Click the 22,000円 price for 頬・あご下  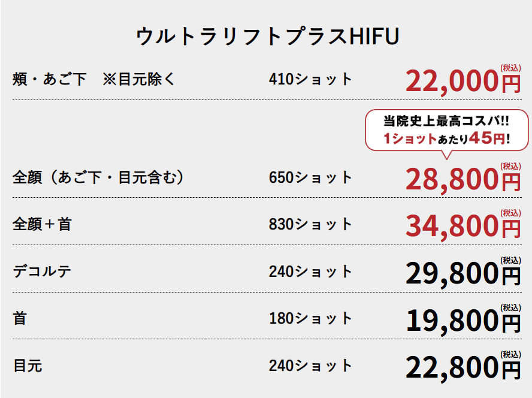[x=463, y=80]
